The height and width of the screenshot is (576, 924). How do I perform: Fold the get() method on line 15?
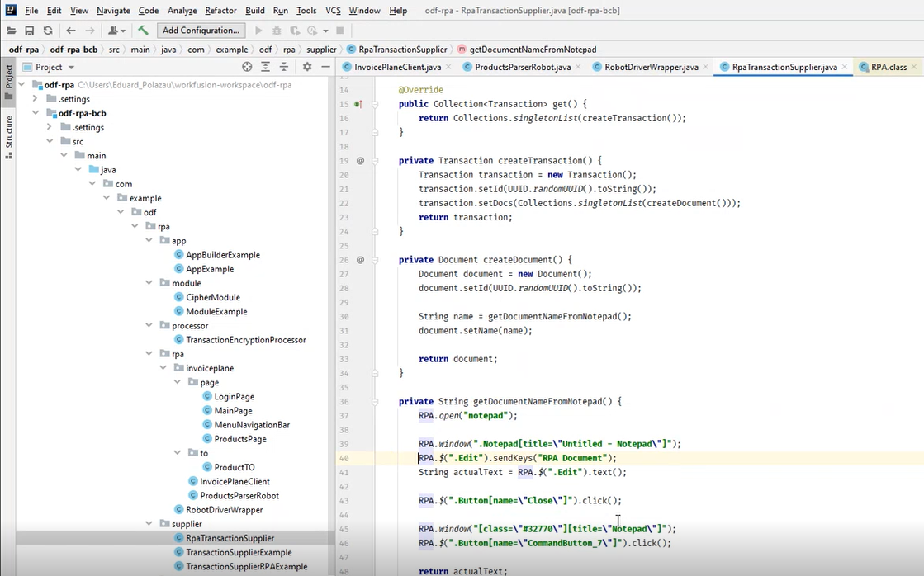pyautogui.click(x=375, y=104)
